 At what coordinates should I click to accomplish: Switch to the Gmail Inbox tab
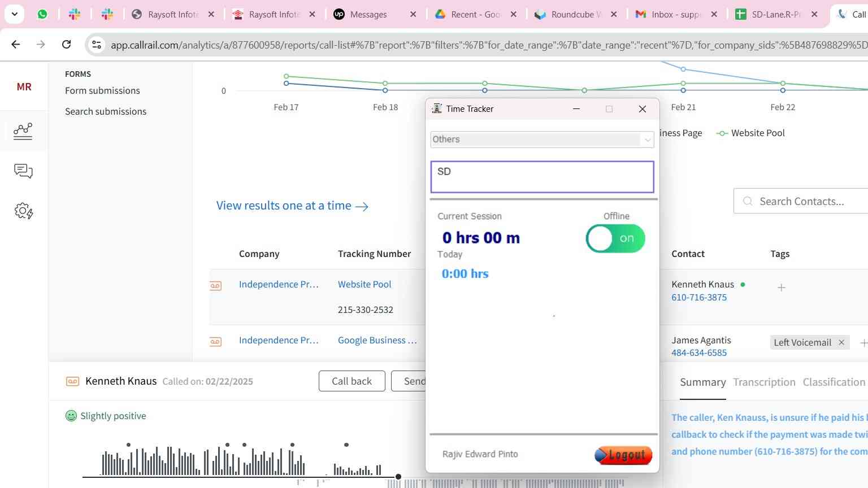tap(676, 14)
